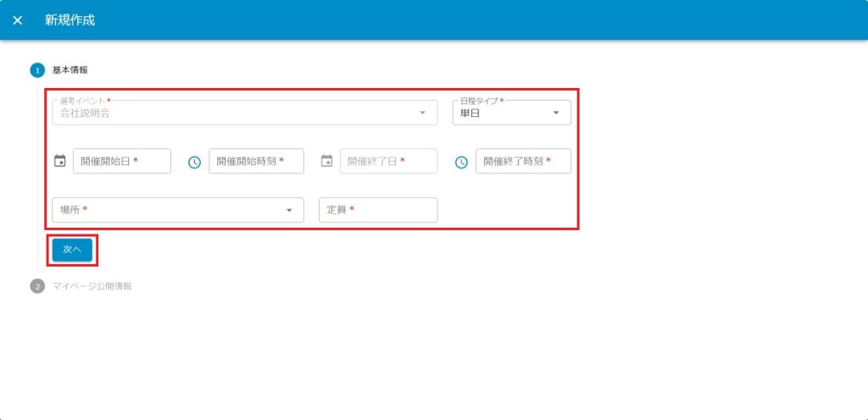Screen dimensions: 868x420
Task: Focus the 開催終了日 date field
Action: coord(388,161)
